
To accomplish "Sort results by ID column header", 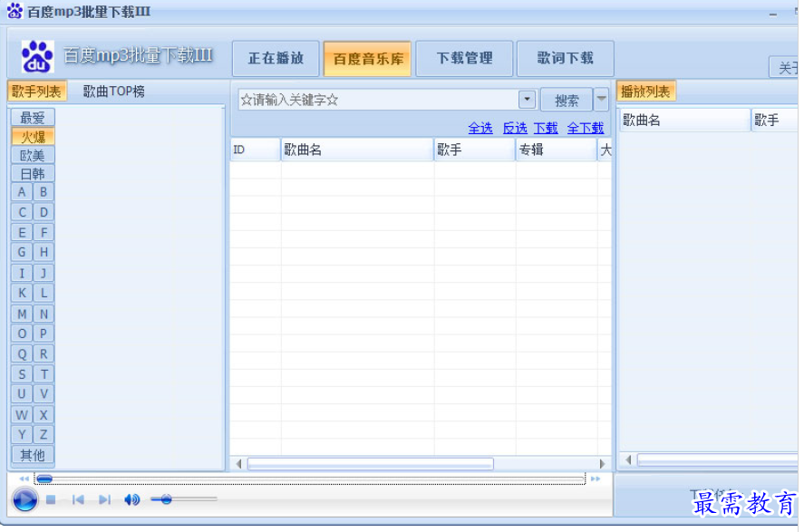I will coord(255,150).
